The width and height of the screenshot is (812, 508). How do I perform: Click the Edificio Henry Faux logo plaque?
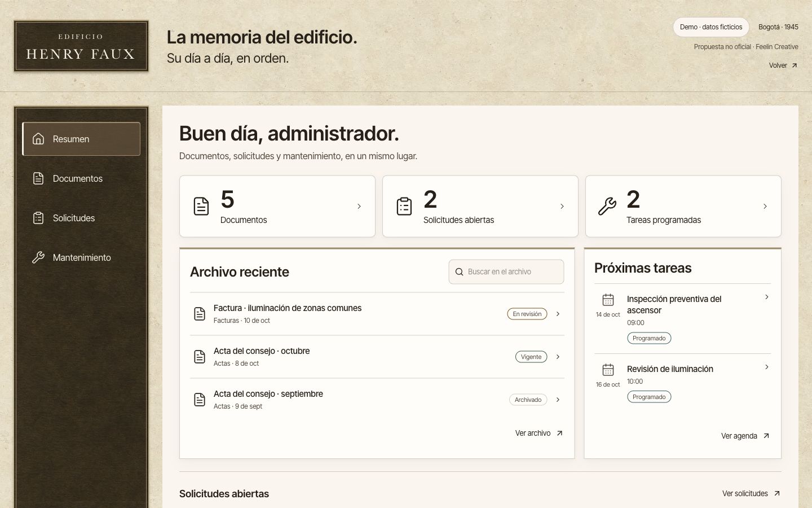click(81, 46)
